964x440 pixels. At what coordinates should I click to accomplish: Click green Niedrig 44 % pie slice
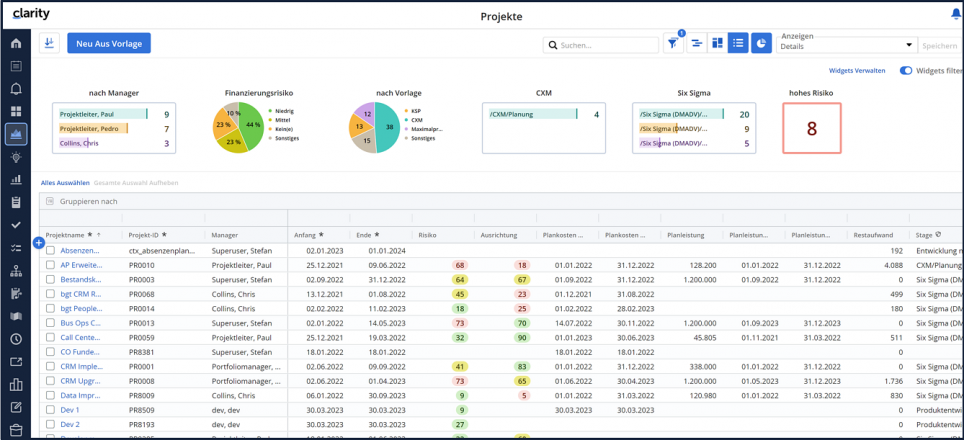[250, 126]
